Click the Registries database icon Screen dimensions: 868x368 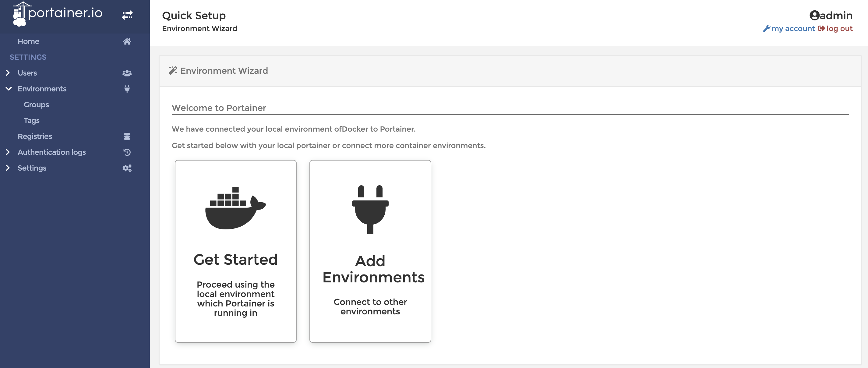[127, 136]
